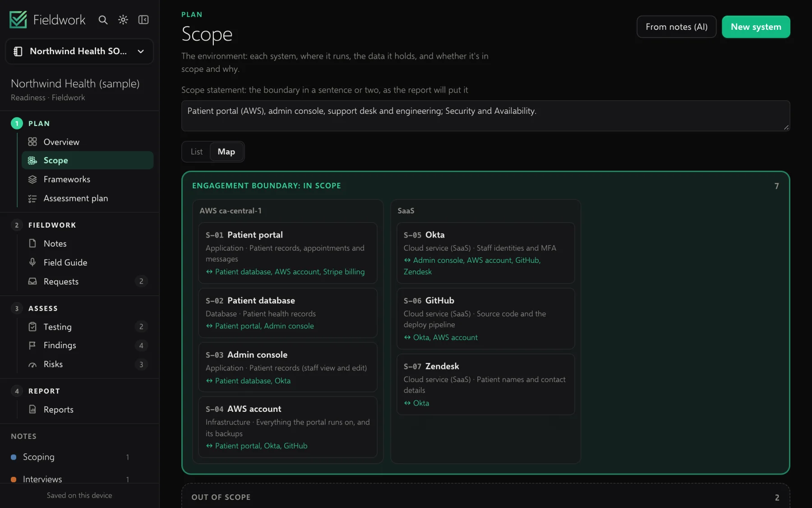Image resolution: width=812 pixels, height=508 pixels.
Task: Click the AWS ca-central-1 group label
Action: click(230, 211)
